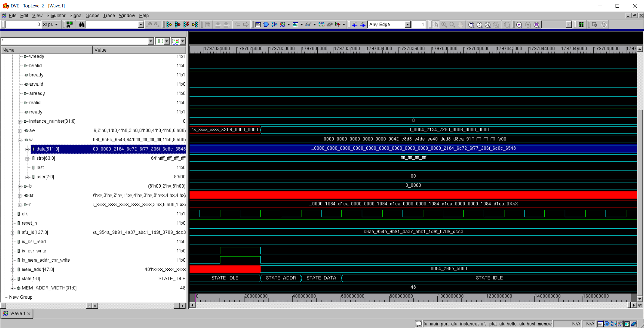This screenshot has width=644, height=328.
Task: Click the bus marker flags icon
Action: [x=338, y=25]
